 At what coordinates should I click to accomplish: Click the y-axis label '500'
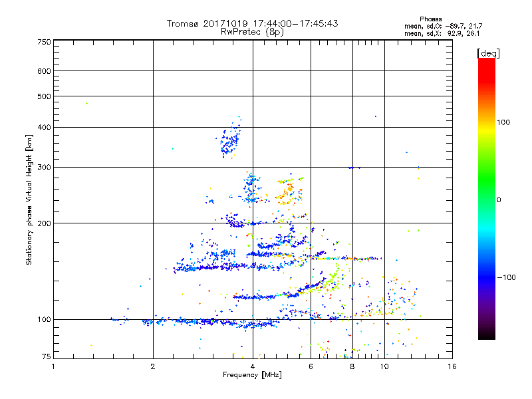[x=44, y=96]
